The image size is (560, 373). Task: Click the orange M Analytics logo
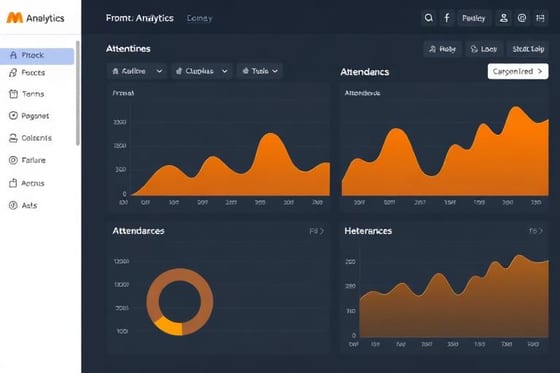(35, 18)
